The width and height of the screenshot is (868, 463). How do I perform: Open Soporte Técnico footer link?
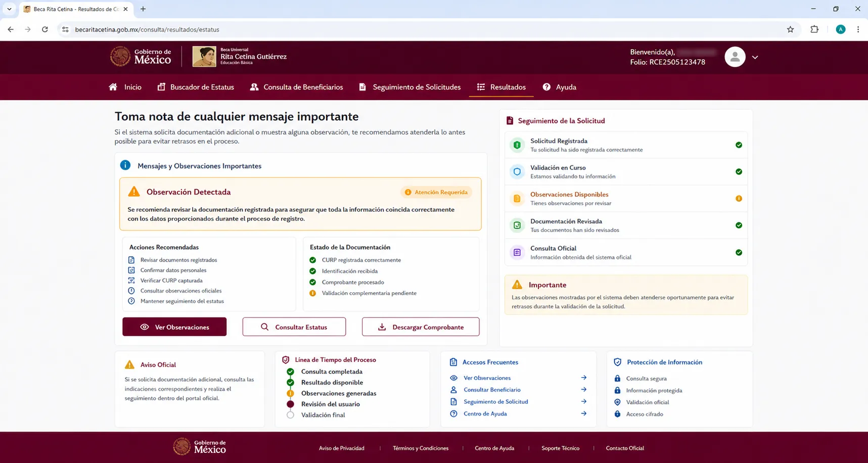pyautogui.click(x=560, y=448)
